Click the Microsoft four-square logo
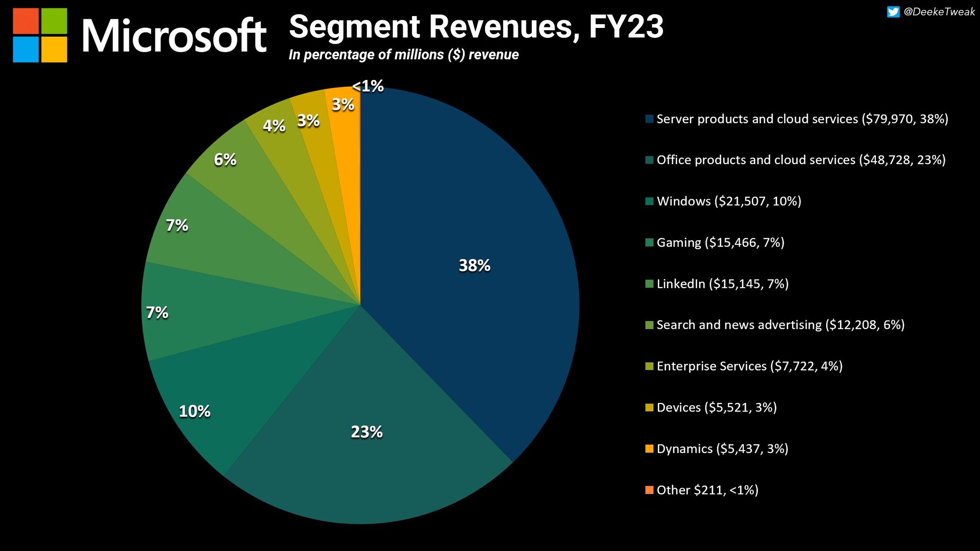This screenshot has height=551, width=980. pyautogui.click(x=40, y=35)
